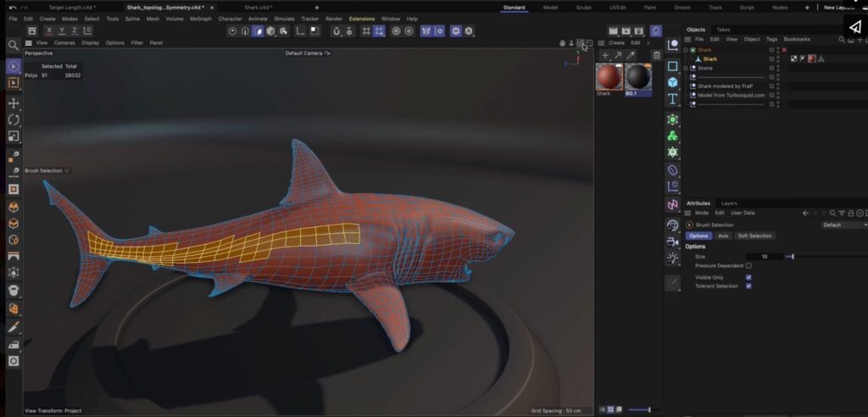Click the viewport toggle-view icon at top right
The height and width of the screenshot is (417, 868).
[590, 42]
